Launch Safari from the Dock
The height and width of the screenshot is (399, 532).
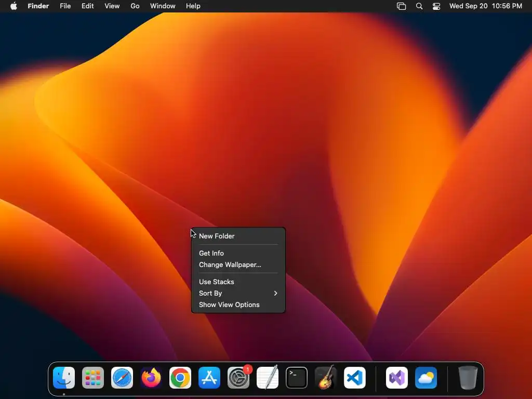point(122,378)
